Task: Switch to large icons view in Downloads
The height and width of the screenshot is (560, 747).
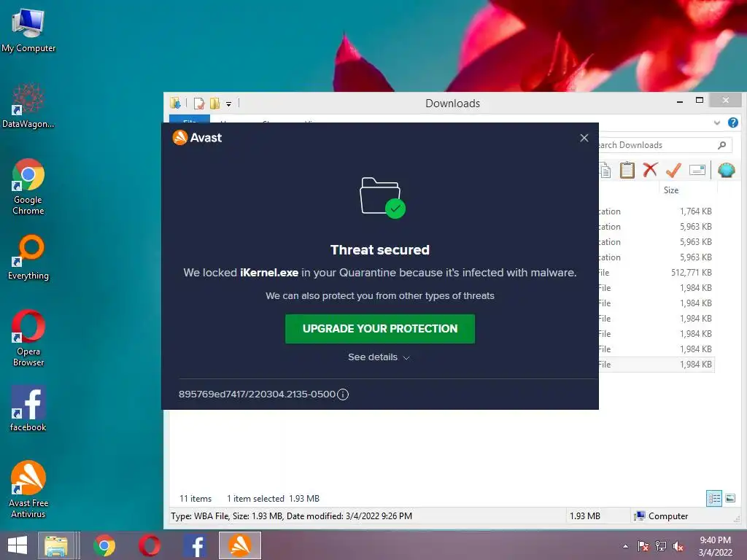Action: [730, 499]
